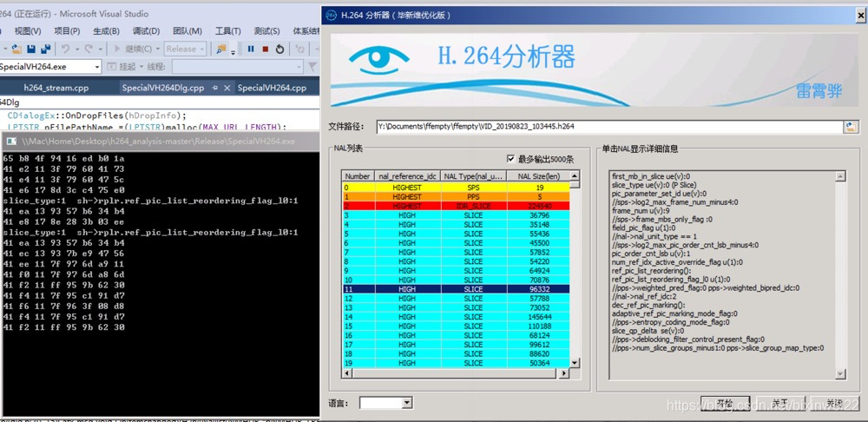Stop debugging with the red square icon
The image size is (868, 422).
tap(265, 49)
